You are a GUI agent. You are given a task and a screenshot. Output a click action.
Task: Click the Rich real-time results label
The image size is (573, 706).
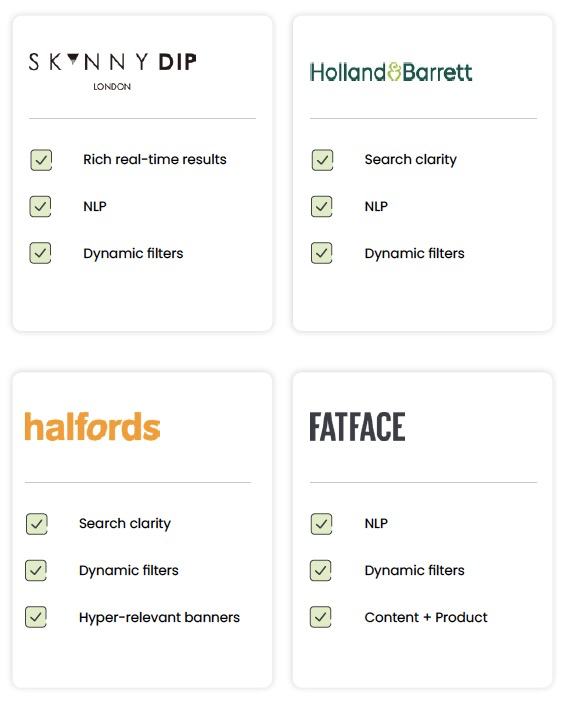155,159
